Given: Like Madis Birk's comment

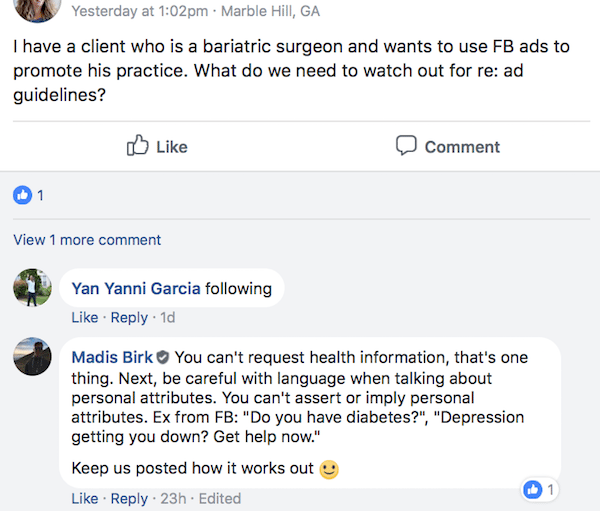Looking at the screenshot, I should coord(85,499).
